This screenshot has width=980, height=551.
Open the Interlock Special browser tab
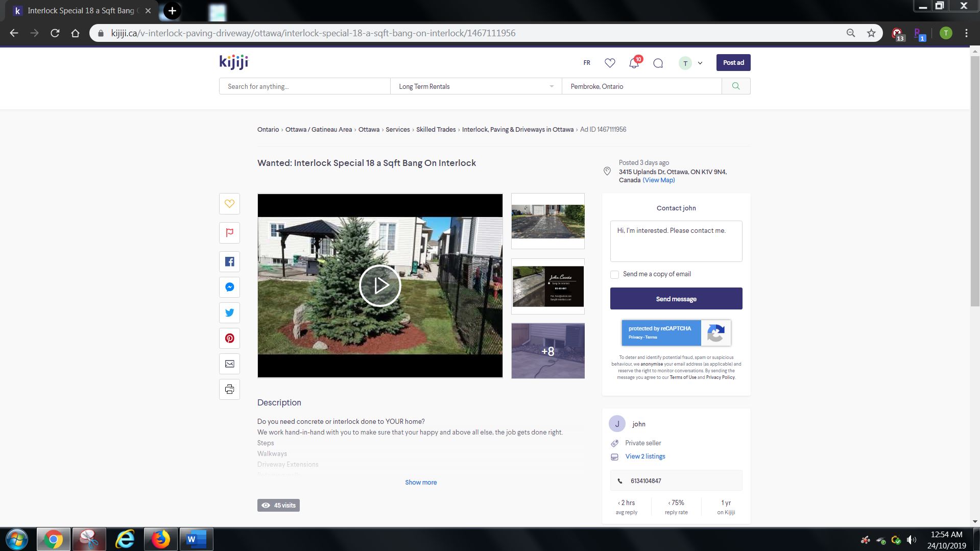point(82,11)
